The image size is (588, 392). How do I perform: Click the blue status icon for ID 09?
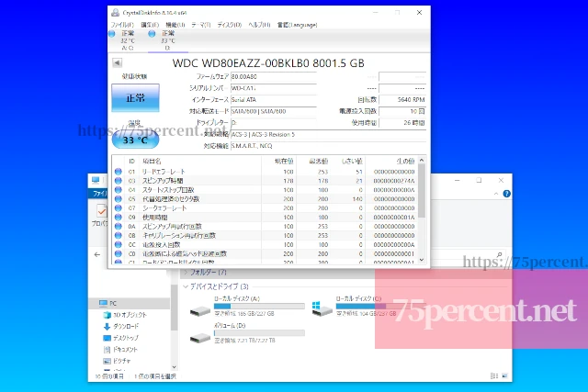(119, 218)
